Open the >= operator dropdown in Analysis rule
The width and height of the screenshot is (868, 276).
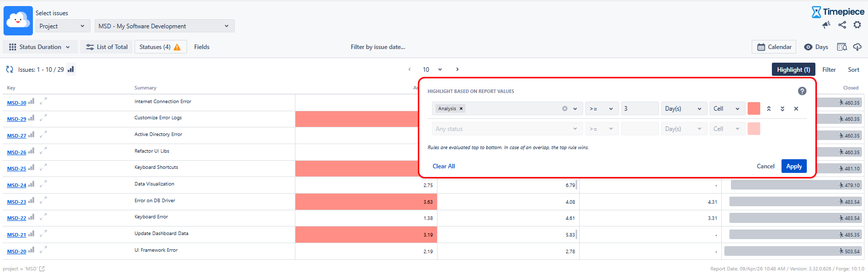tap(602, 109)
